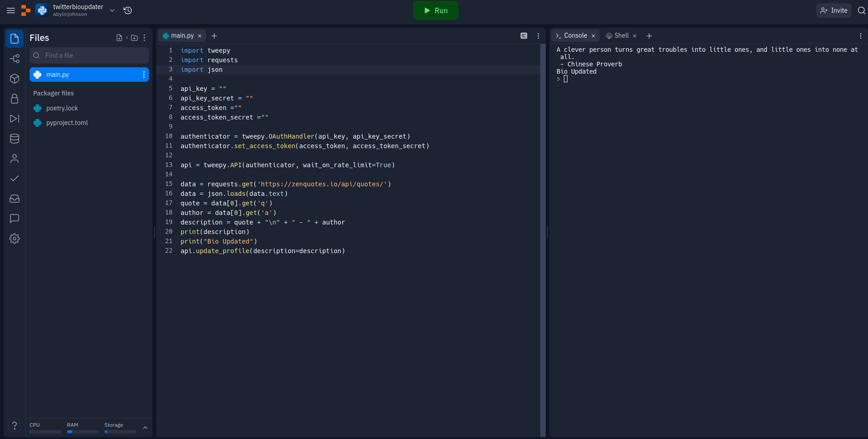
Task: Expand the resource usage panel chevron
Action: click(145, 428)
